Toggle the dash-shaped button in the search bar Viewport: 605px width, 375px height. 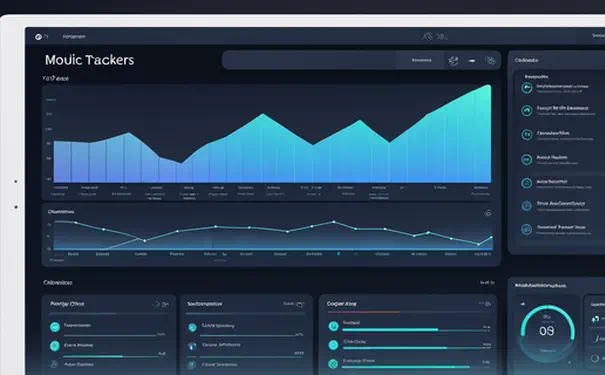pyautogui.click(x=471, y=61)
